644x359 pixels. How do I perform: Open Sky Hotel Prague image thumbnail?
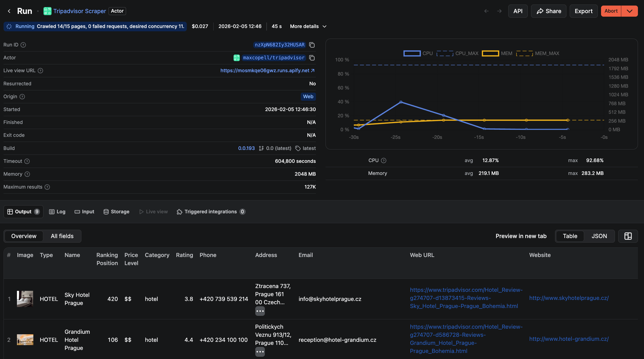(x=25, y=299)
